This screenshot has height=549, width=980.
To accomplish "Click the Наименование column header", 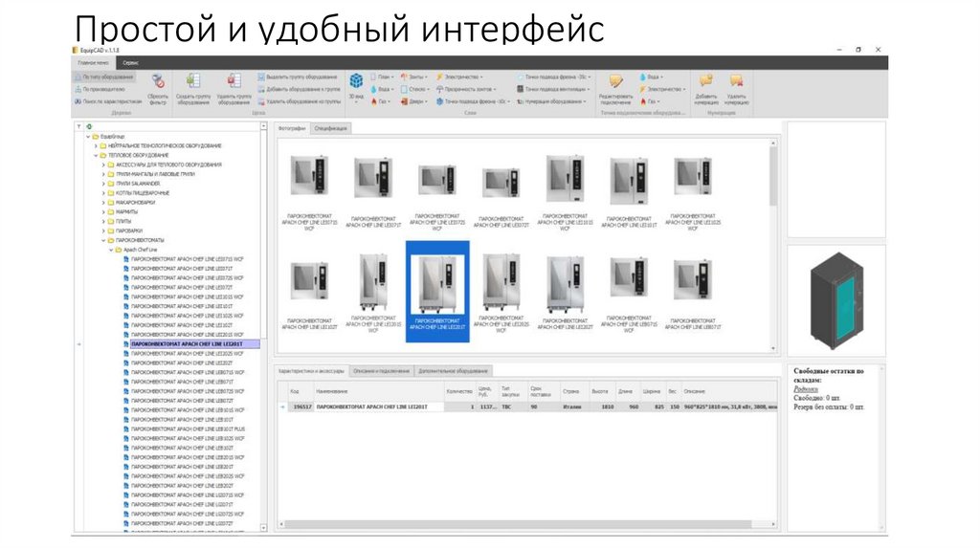I will [x=378, y=391].
